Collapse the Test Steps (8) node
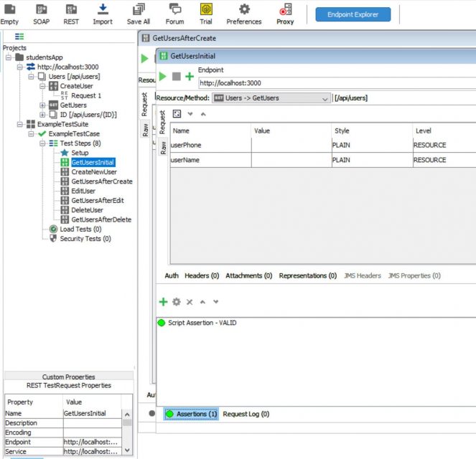 click(42, 143)
